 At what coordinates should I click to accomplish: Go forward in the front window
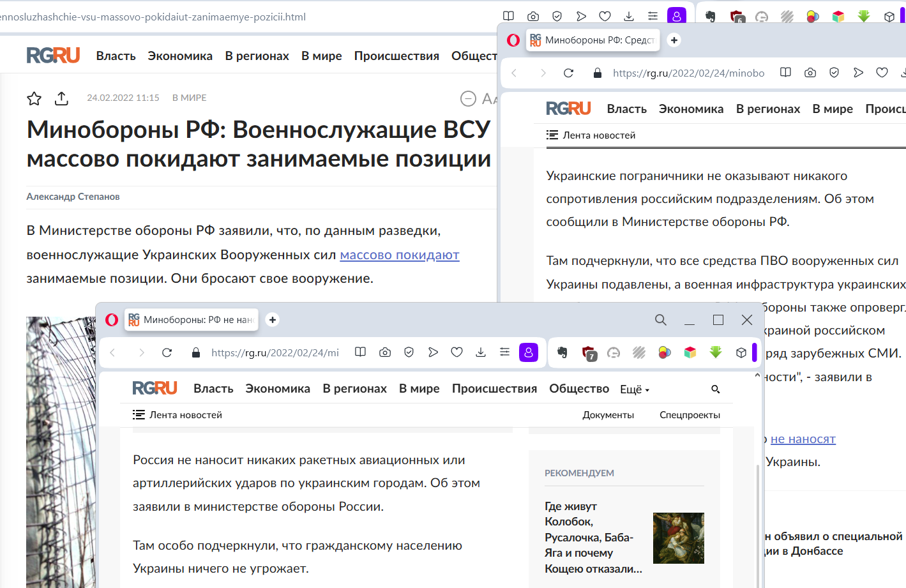pyautogui.click(x=141, y=352)
